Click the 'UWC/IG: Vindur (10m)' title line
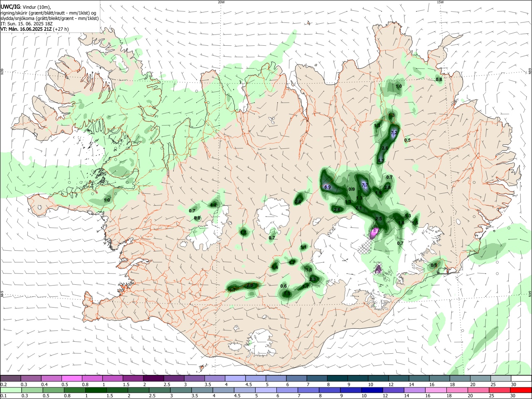Viewport: 532px width, 399px height. (x=26, y=7)
